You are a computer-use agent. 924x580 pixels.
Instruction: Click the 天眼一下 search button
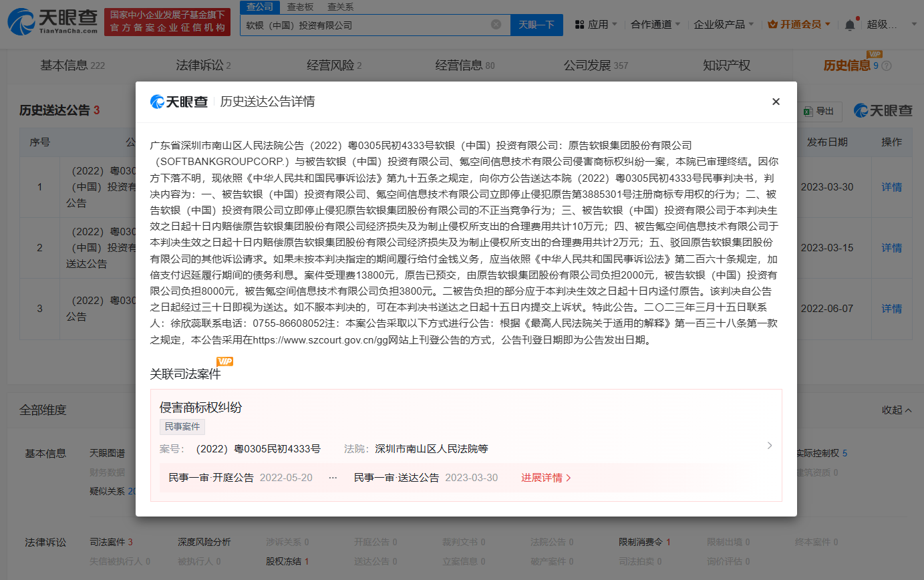click(x=537, y=25)
